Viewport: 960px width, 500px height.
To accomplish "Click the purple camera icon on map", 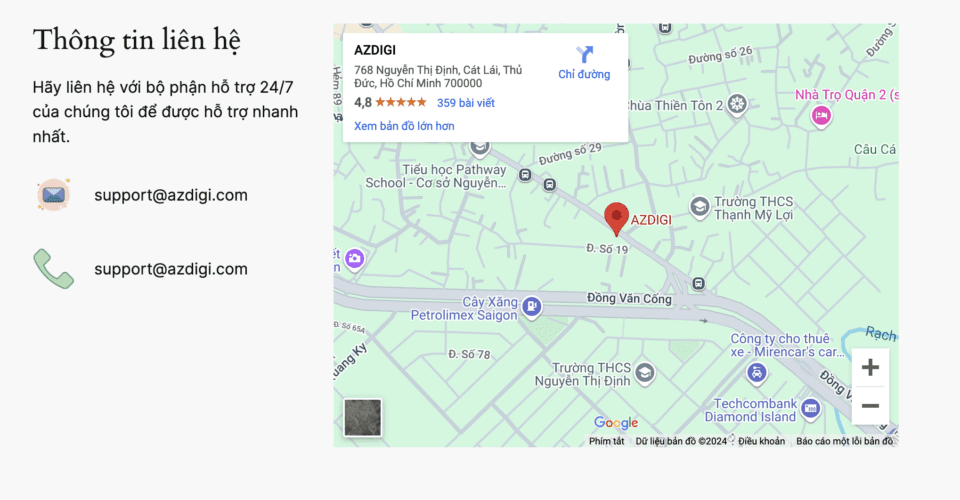I will coord(354,258).
